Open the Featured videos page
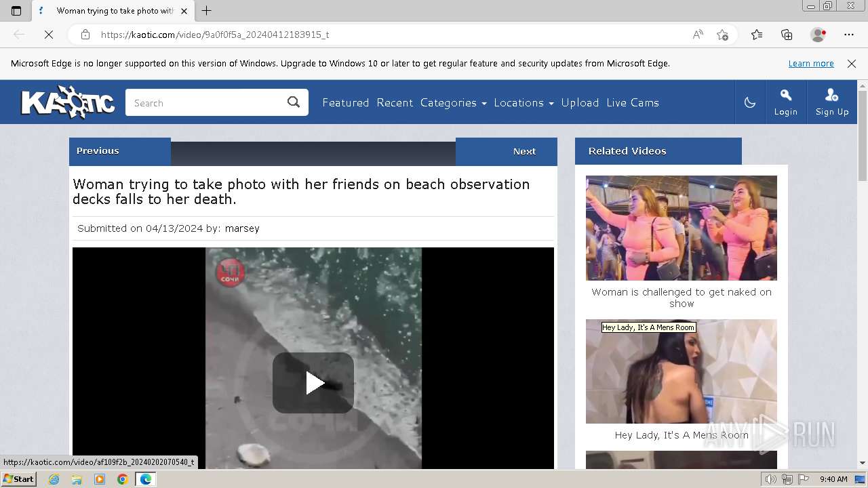868x488 pixels. pyautogui.click(x=346, y=102)
